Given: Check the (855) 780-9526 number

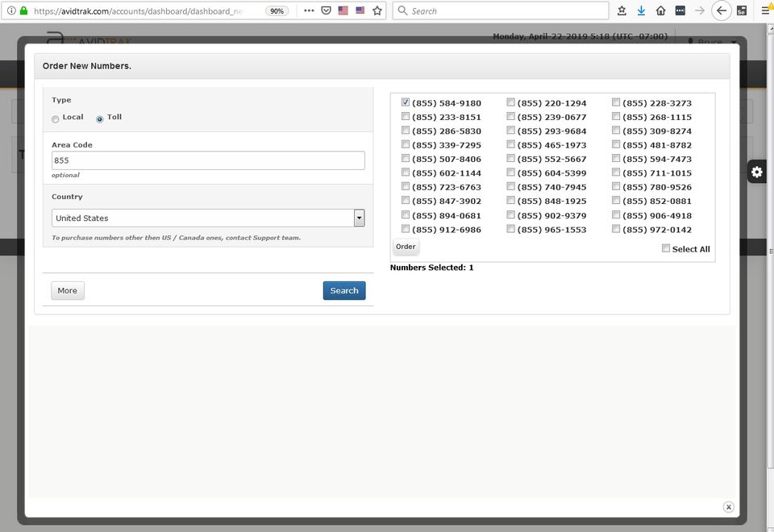Looking at the screenshot, I should point(616,186).
